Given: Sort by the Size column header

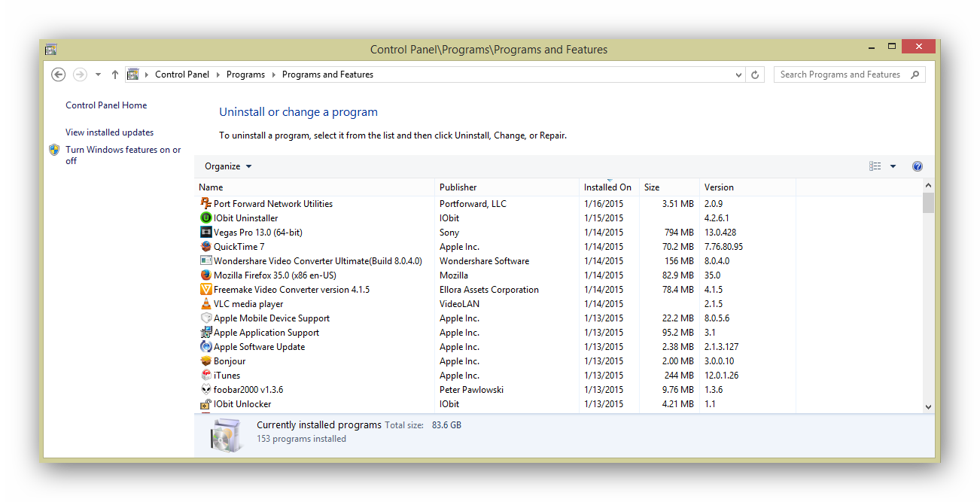Looking at the screenshot, I should [x=670, y=187].
